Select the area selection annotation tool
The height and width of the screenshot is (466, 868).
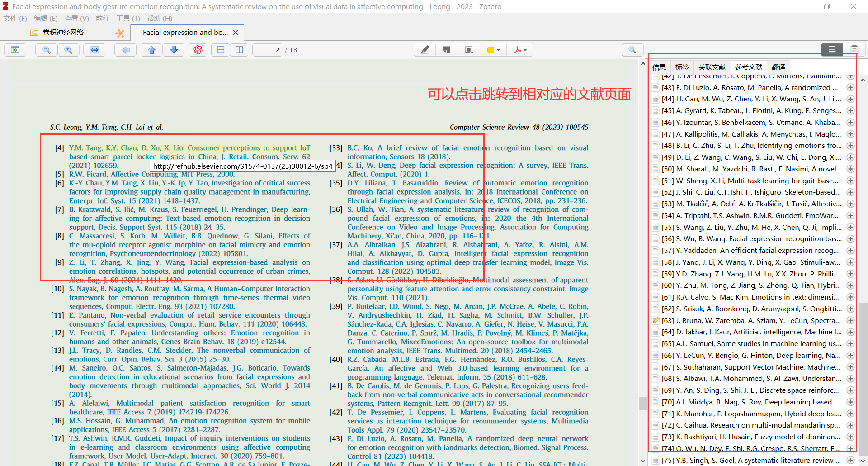pyautogui.click(x=469, y=50)
